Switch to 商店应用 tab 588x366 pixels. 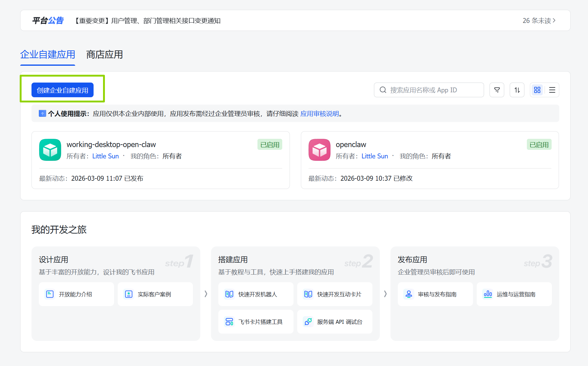click(104, 54)
